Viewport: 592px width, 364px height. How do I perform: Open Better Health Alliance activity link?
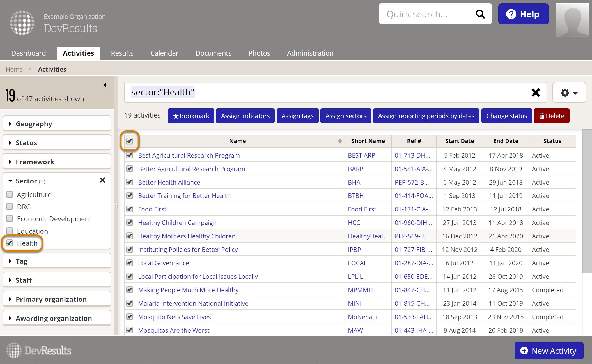(169, 182)
